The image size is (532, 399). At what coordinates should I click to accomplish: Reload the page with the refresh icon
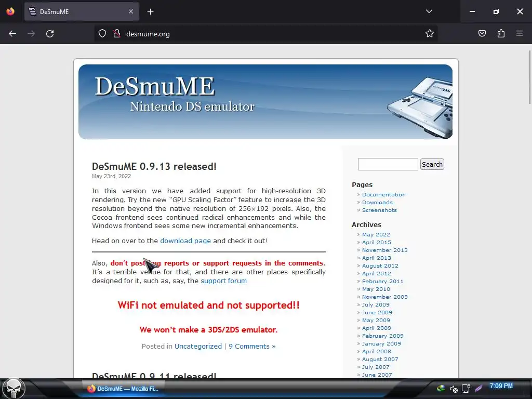50,34
